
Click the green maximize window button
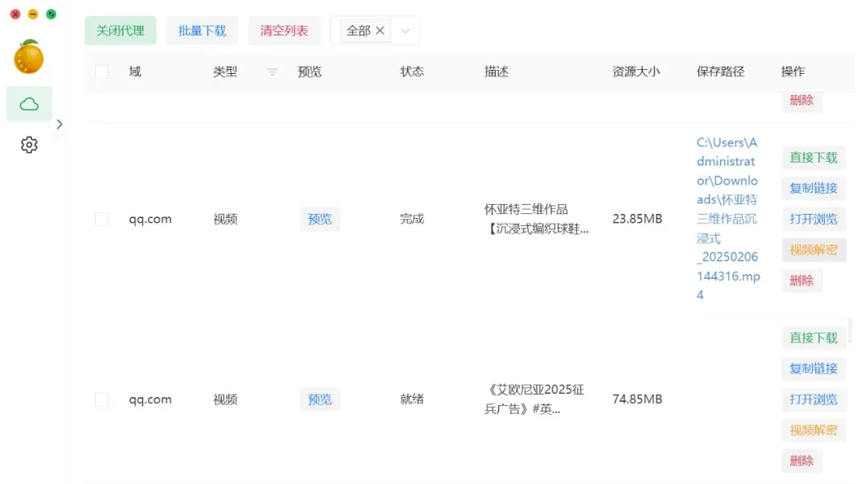(x=51, y=14)
